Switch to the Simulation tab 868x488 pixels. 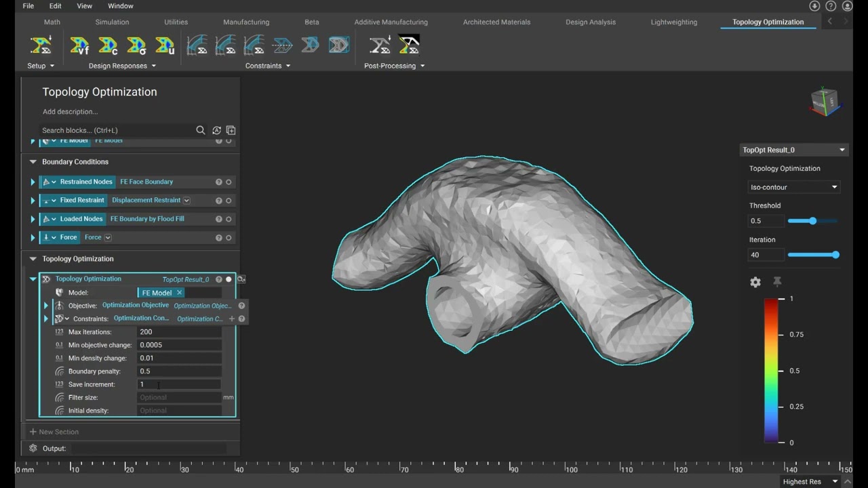coord(112,22)
